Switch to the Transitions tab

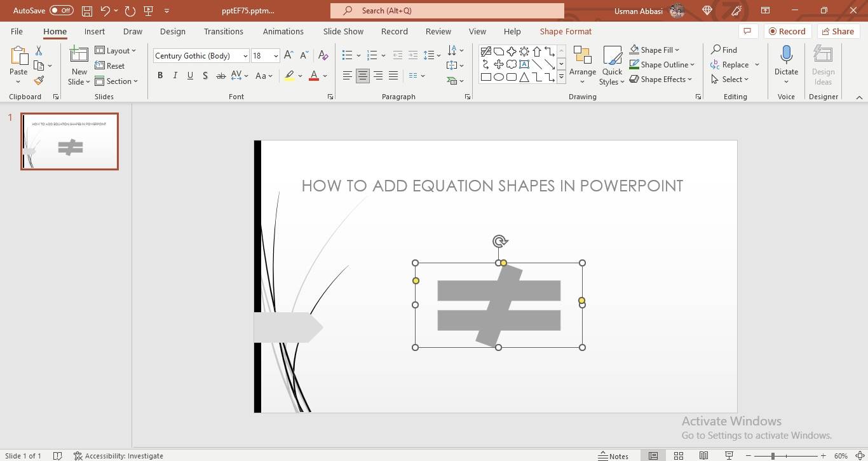click(223, 31)
